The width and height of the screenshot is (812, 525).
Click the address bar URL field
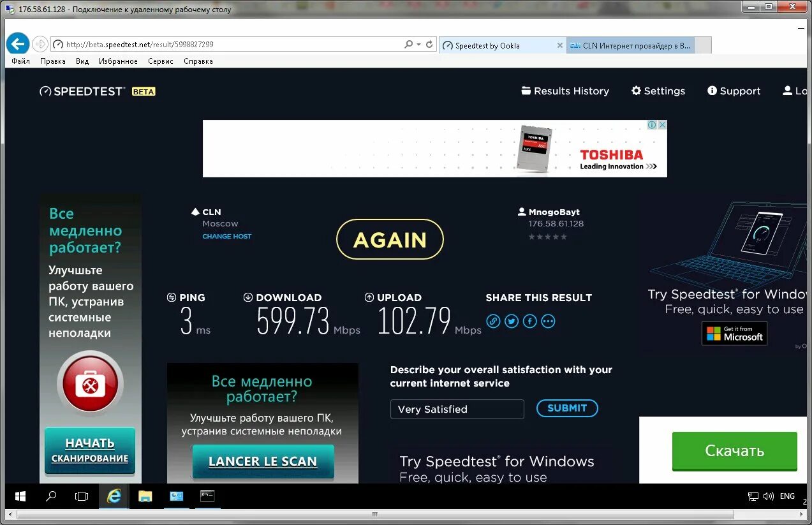[x=226, y=45]
